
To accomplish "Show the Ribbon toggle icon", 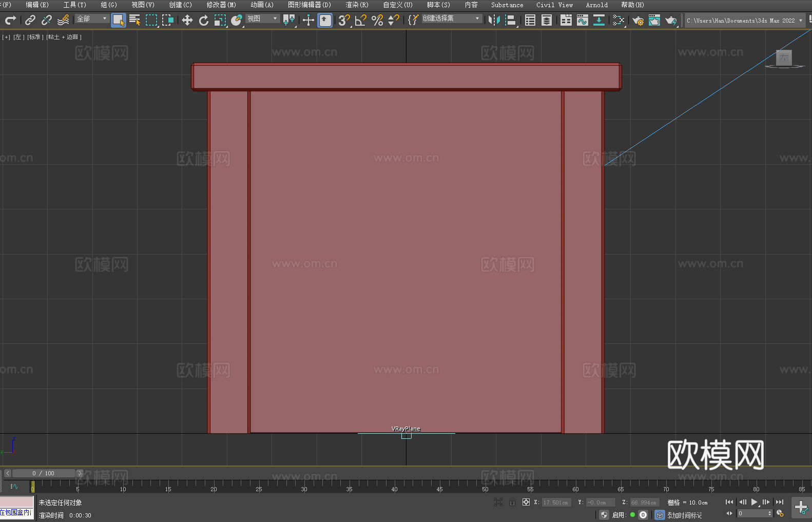I will (x=566, y=20).
